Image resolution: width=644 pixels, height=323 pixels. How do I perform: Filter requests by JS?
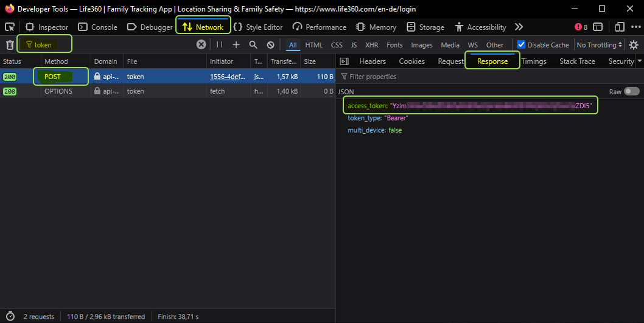354,45
